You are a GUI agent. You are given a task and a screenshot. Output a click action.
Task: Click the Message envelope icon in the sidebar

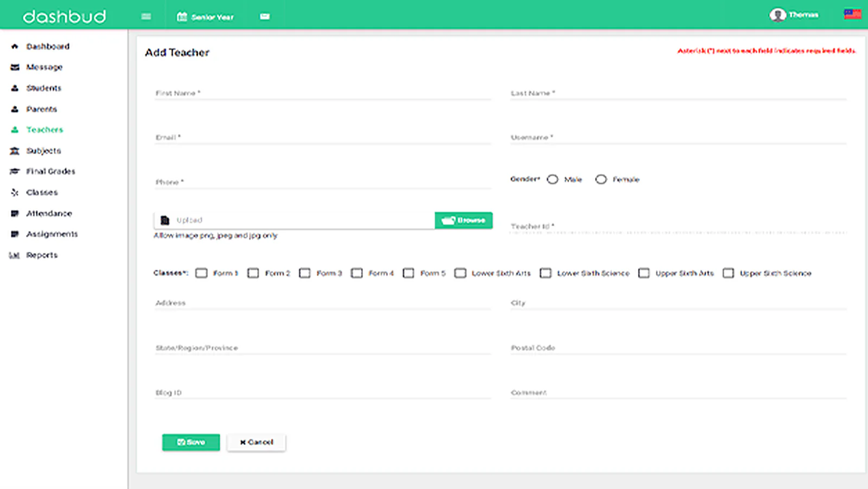pos(15,67)
